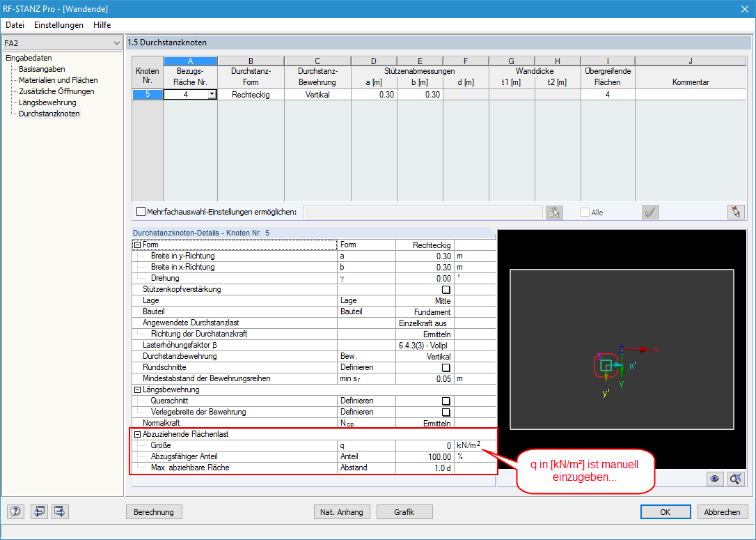This screenshot has height=540, width=756.
Task: Cancel zoom with the magnifier-X icon
Action: tap(736, 479)
